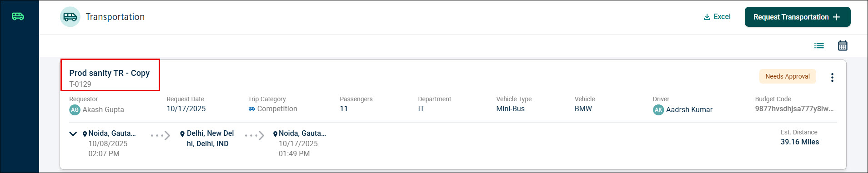The width and height of the screenshot is (868, 173).
Task: Click the Needs Approval status badge
Action: click(x=788, y=76)
